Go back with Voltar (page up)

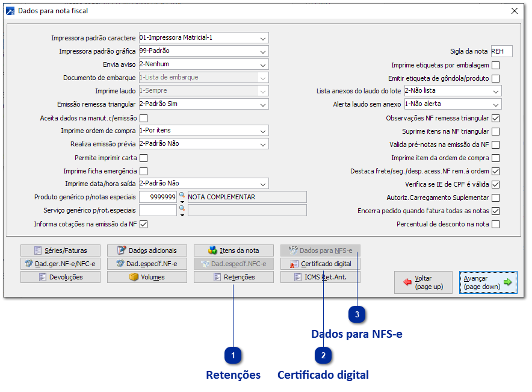424,282
